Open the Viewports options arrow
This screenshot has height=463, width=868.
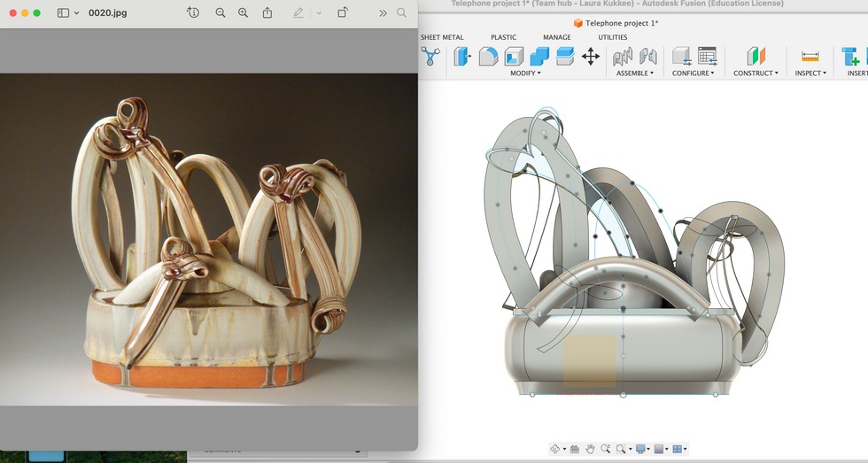coord(686,449)
